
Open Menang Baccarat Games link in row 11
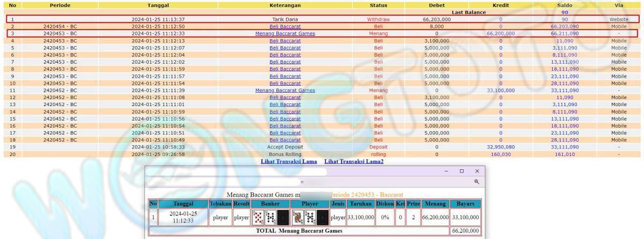click(285, 91)
